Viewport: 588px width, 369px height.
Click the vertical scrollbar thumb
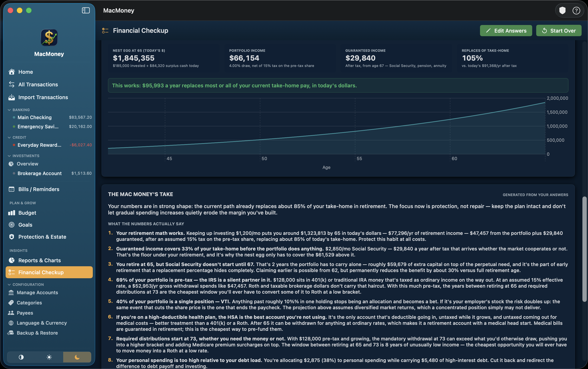tap(584, 249)
